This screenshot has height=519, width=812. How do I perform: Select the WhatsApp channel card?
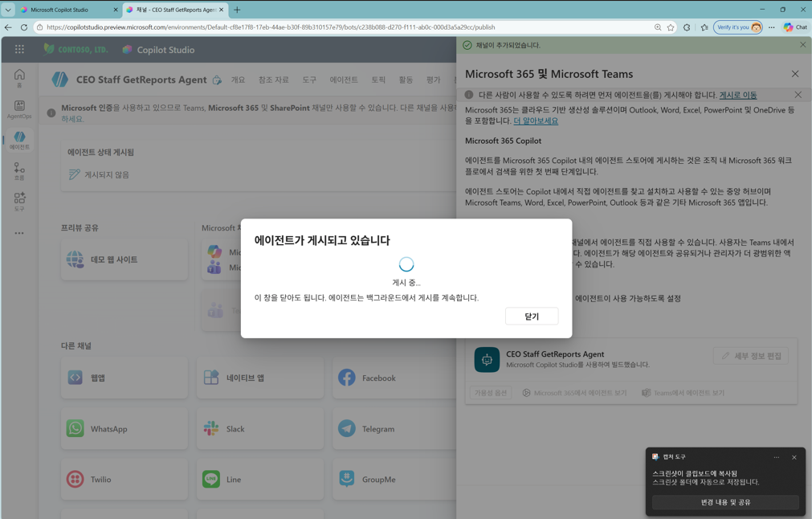(124, 428)
